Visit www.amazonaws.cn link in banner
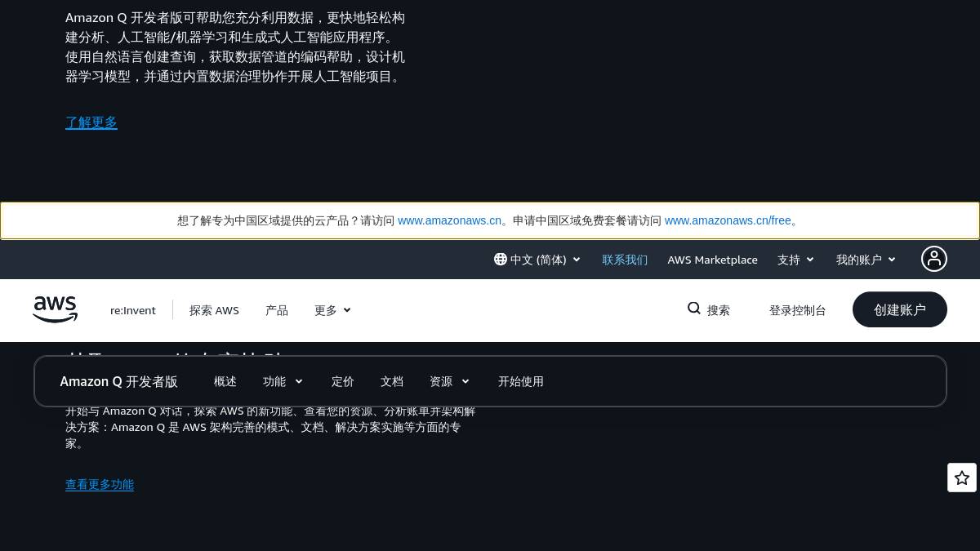This screenshot has width=980, height=551. (449, 220)
